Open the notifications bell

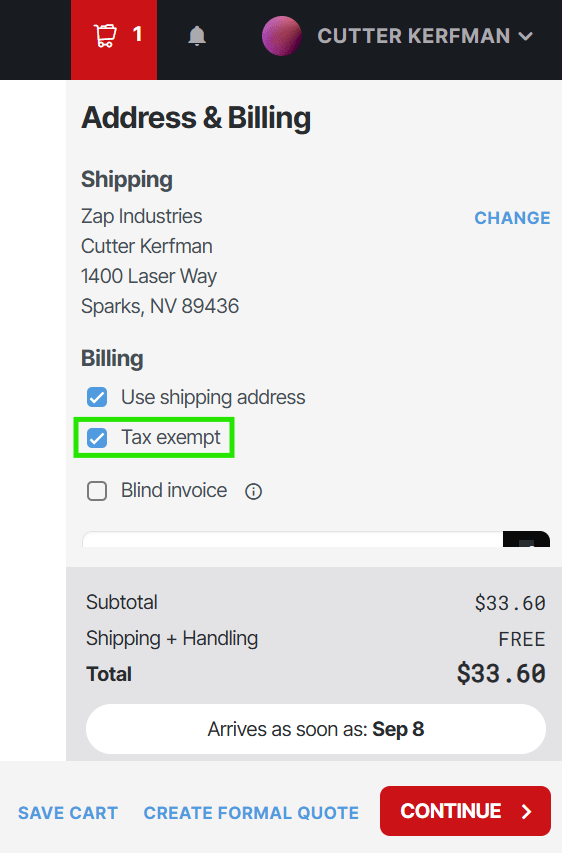(197, 36)
